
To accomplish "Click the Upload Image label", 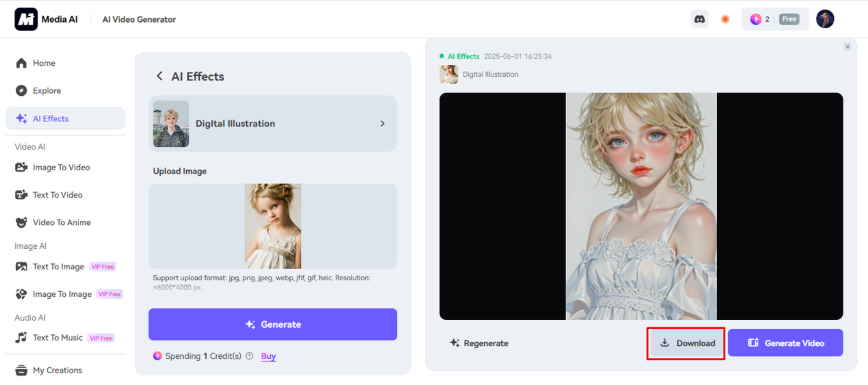I will (x=180, y=171).
